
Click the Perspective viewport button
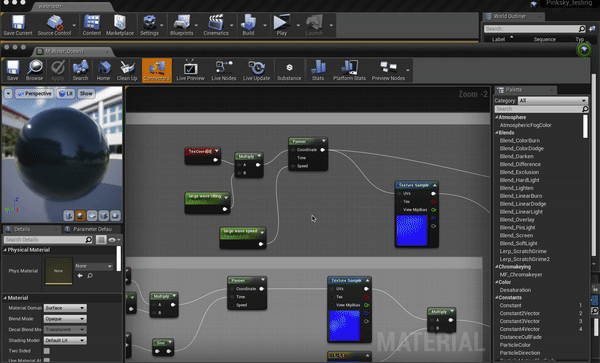(34, 94)
